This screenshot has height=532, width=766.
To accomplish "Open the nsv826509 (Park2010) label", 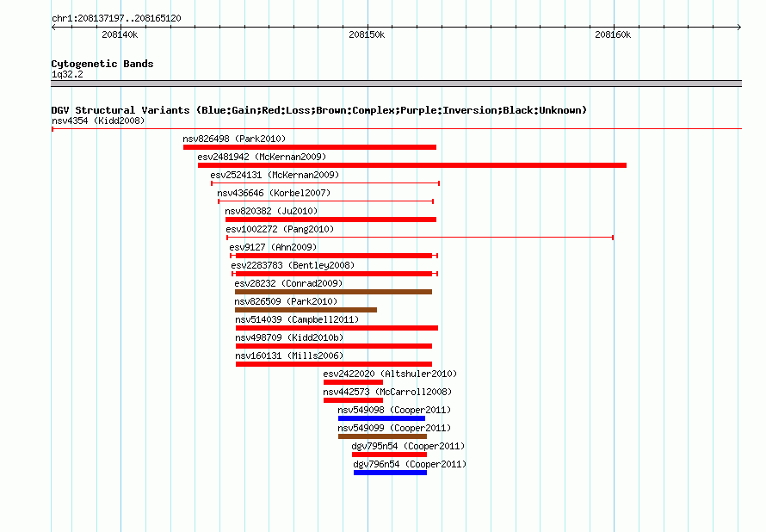I will (x=286, y=301).
